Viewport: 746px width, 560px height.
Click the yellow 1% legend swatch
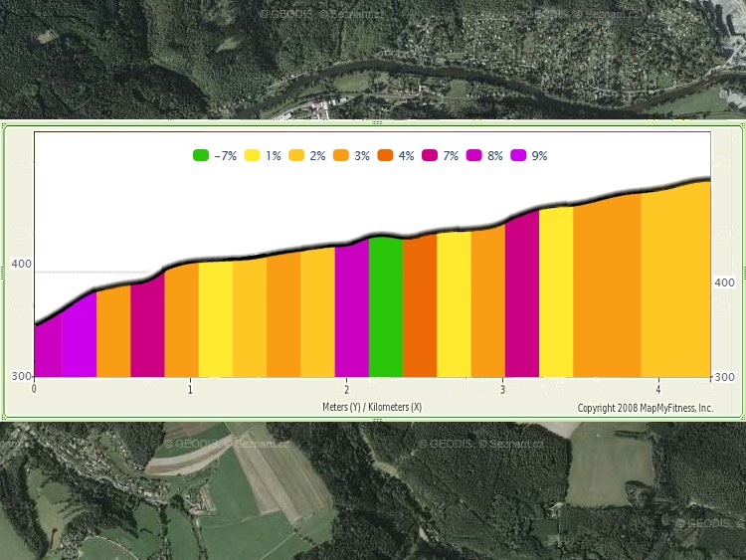pos(252,155)
